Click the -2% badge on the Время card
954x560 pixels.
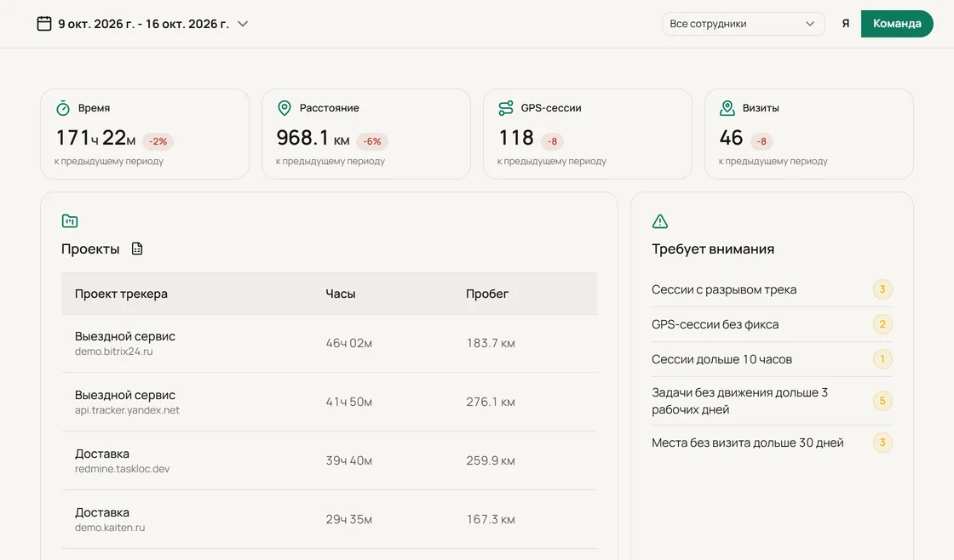pos(158,141)
